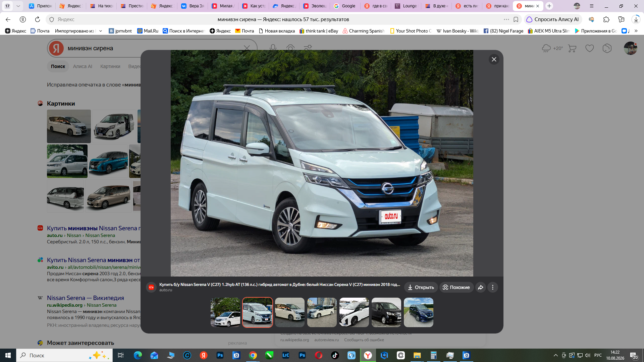
Task: Open search filter settings icon
Action: 308,48
